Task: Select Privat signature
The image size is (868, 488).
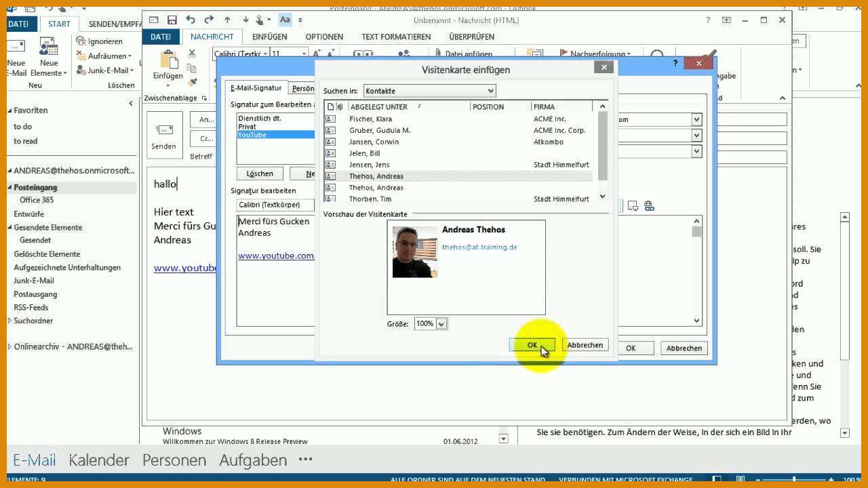Action: tap(248, 127)
